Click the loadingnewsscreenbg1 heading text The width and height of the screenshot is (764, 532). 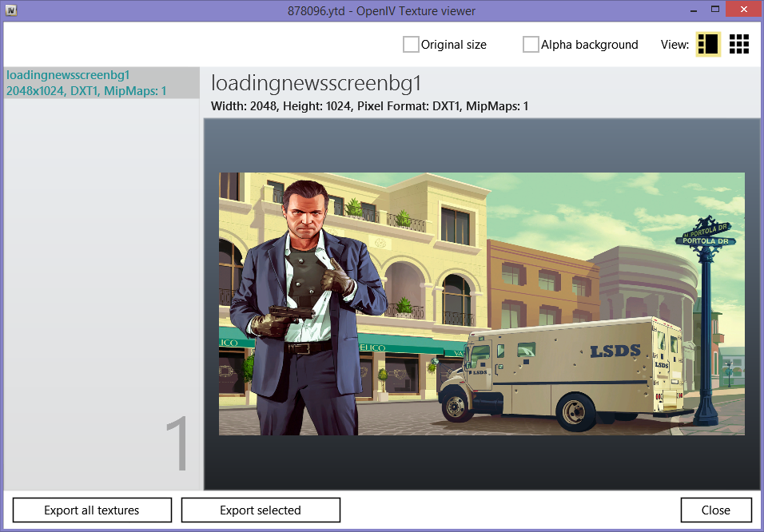click(316, 83)
